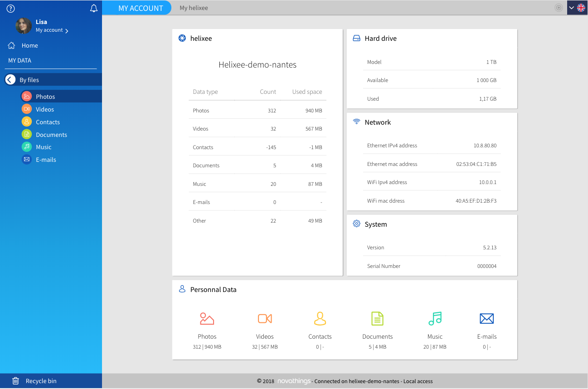Click the Documents sidebar icon
Screen dimensions: 588x389
point(27,135)
